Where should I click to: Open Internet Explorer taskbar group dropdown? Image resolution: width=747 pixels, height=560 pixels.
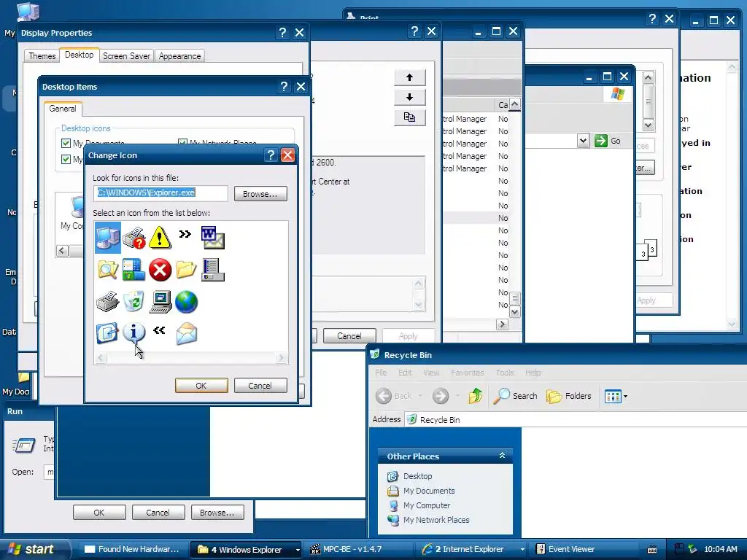click(522, 550)
